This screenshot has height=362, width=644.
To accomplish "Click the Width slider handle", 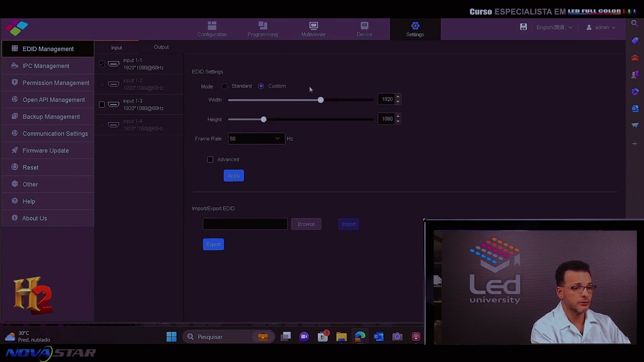I will [x=320, y=100].
